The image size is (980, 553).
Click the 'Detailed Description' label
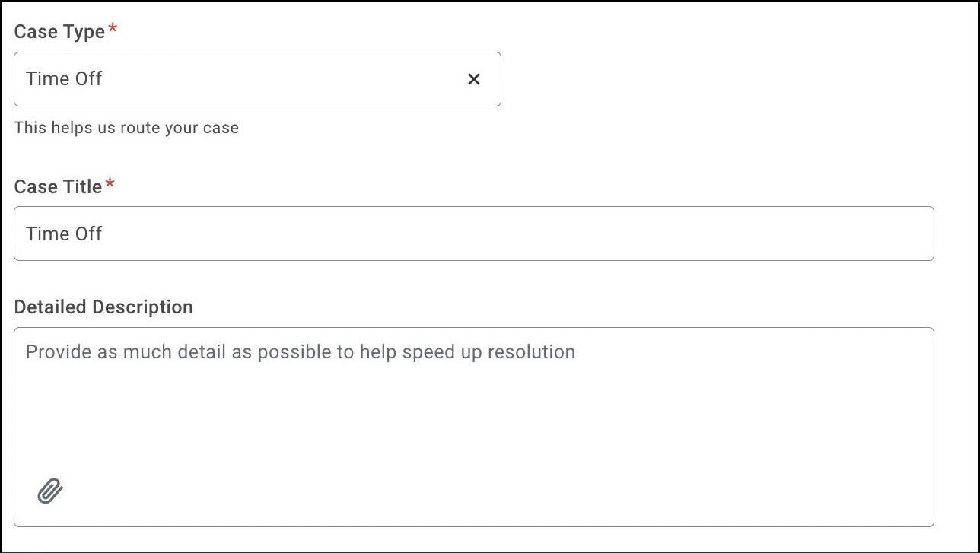tap(103, 307)
